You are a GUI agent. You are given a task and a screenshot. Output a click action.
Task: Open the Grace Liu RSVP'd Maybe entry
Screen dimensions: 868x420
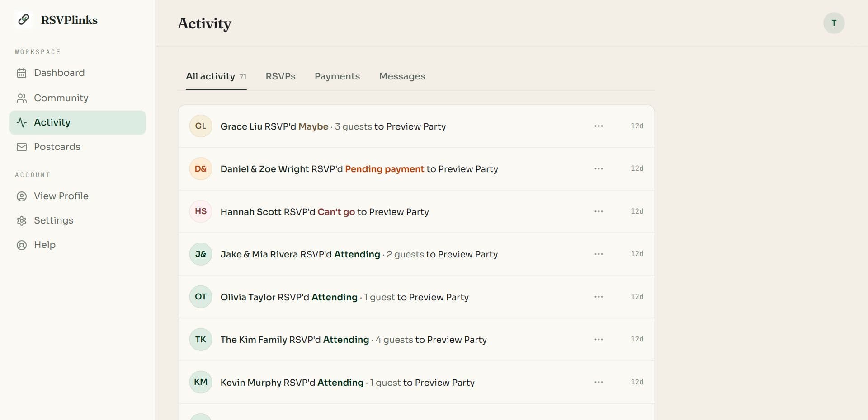pyautogui.click(x=416, y=126)
